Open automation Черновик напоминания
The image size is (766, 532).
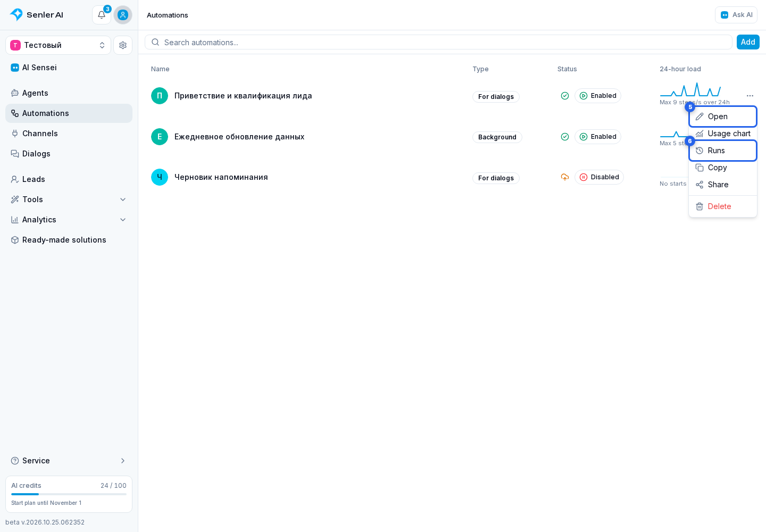[221, 177]
